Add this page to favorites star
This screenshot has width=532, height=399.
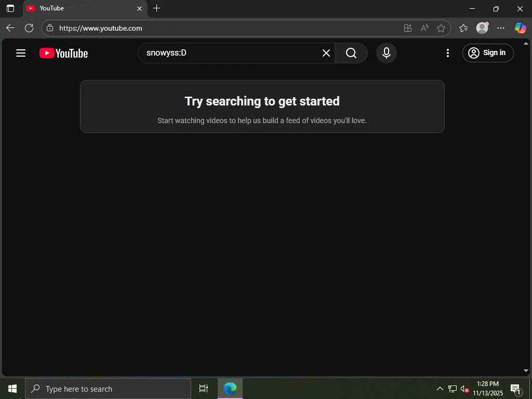[x=441, y=28]
